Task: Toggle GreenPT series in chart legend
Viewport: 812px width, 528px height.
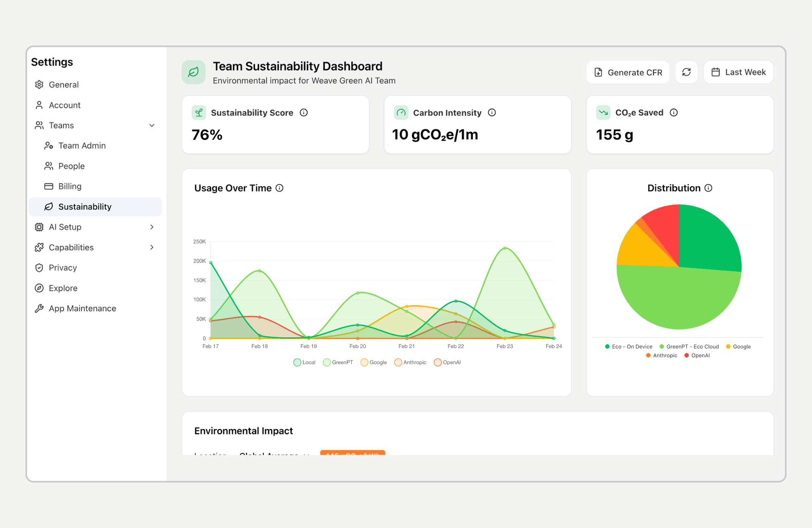Action: (338, 362)
